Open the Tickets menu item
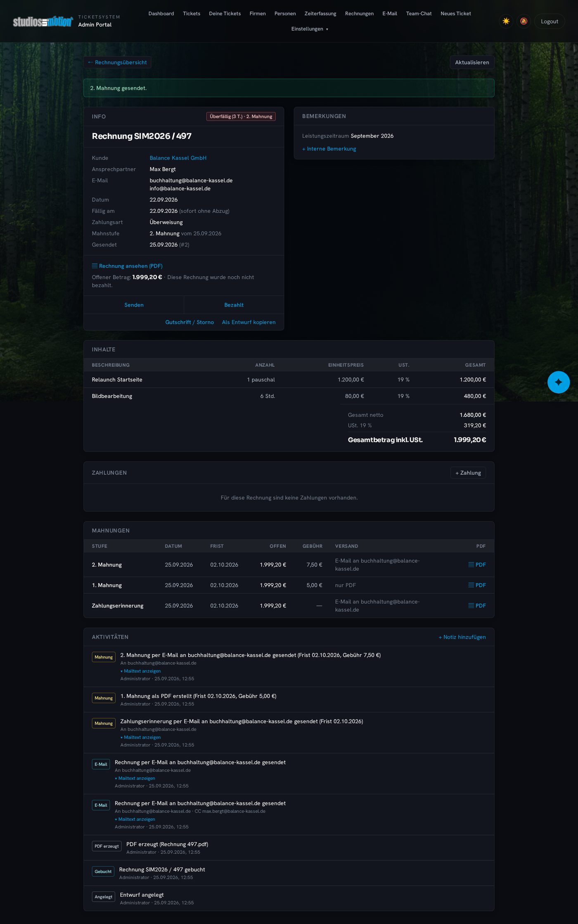This screenshot has width=578, height=924. [x=192, y=14]
